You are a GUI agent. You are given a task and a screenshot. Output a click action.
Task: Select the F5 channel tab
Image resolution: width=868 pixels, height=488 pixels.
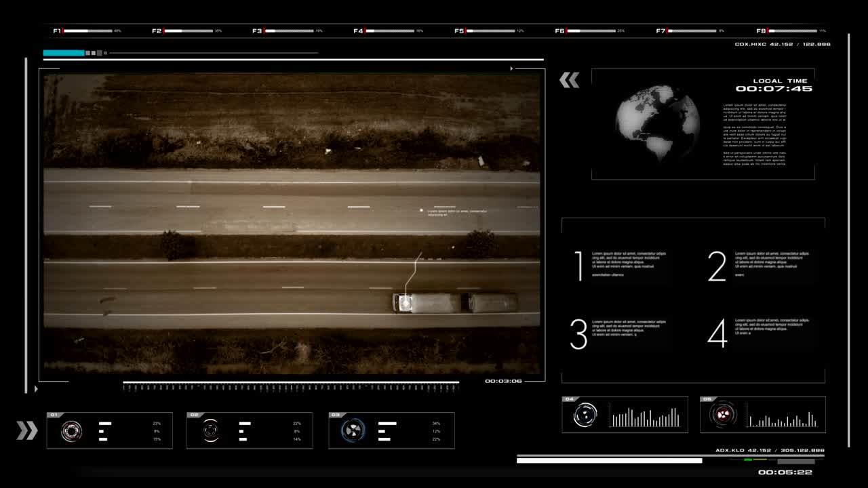[x=458, y=30]
